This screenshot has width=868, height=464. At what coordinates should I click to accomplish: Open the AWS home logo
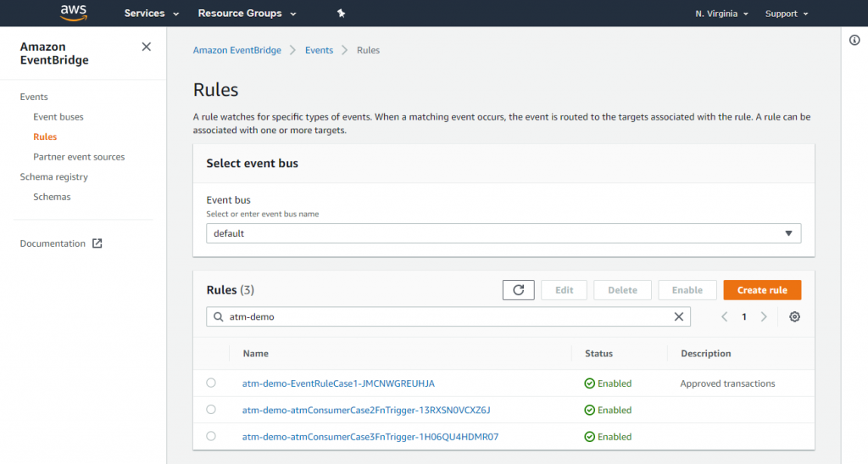(x=74, y=13)
